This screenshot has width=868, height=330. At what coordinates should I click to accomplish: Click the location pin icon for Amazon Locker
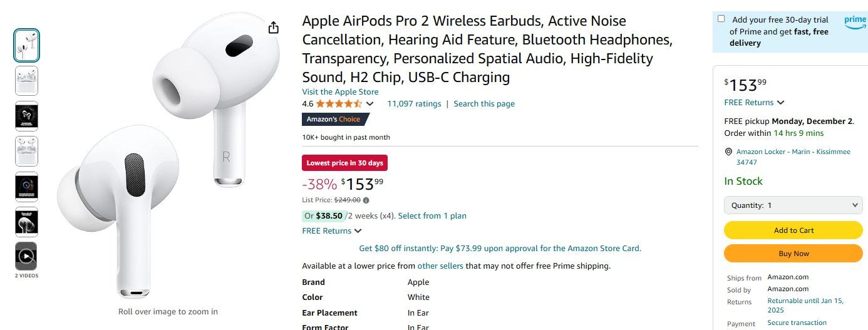[x=728, y=152]
